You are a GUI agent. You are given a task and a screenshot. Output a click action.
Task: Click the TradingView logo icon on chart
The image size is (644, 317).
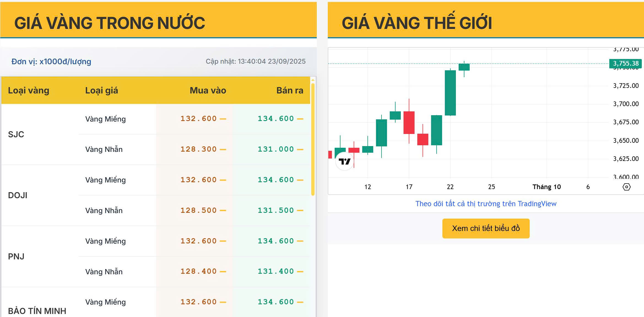click(x=344, y=161)
